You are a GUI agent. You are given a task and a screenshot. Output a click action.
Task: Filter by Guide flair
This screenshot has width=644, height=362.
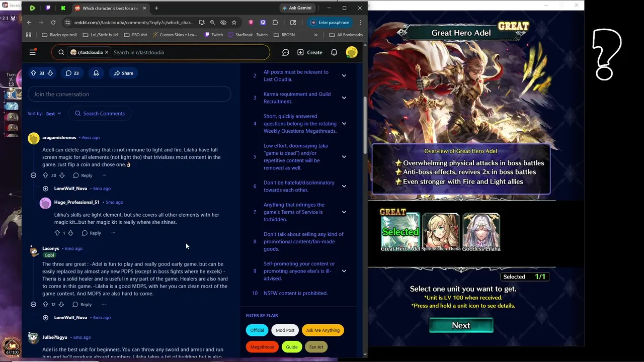(292, 347)
